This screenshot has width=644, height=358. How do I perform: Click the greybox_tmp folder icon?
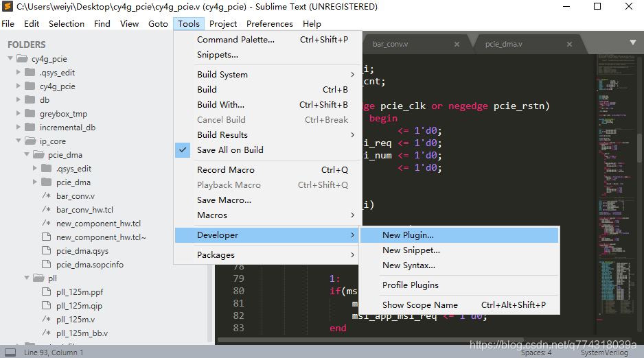[x=30, y=114]
